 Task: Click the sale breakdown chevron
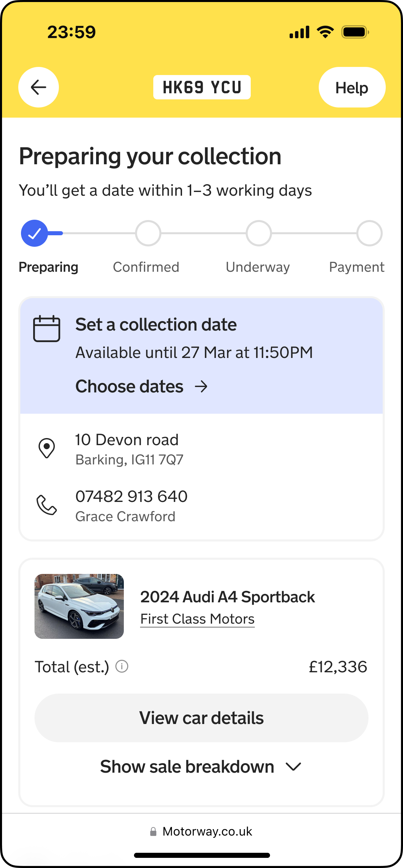(293, 767)
